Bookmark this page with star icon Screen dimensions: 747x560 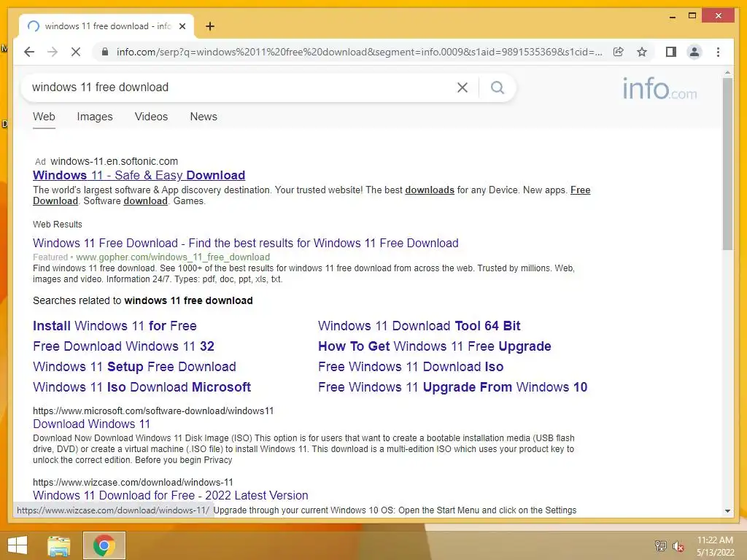point(642,52)
